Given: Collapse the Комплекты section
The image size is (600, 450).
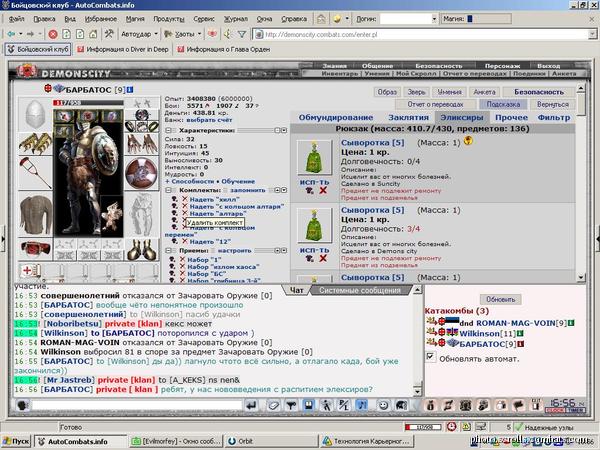Looking at the screenshot, I should (170, 189).
